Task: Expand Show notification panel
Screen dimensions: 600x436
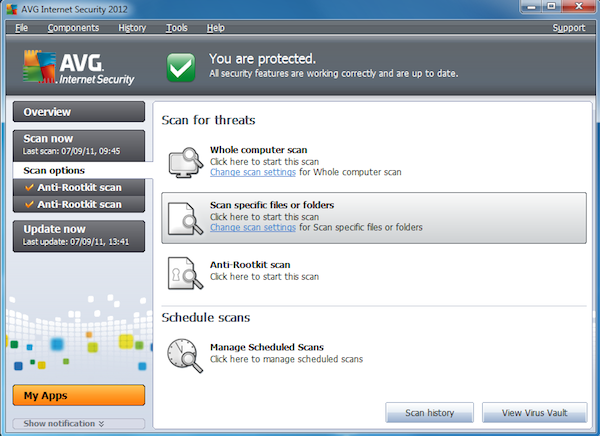Action: [79, 423]
